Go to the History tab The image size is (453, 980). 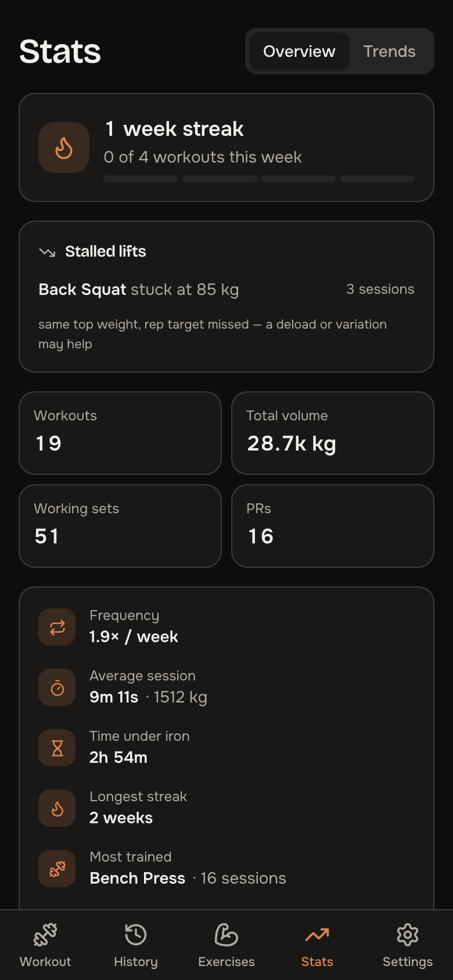[x=136, y=945]
